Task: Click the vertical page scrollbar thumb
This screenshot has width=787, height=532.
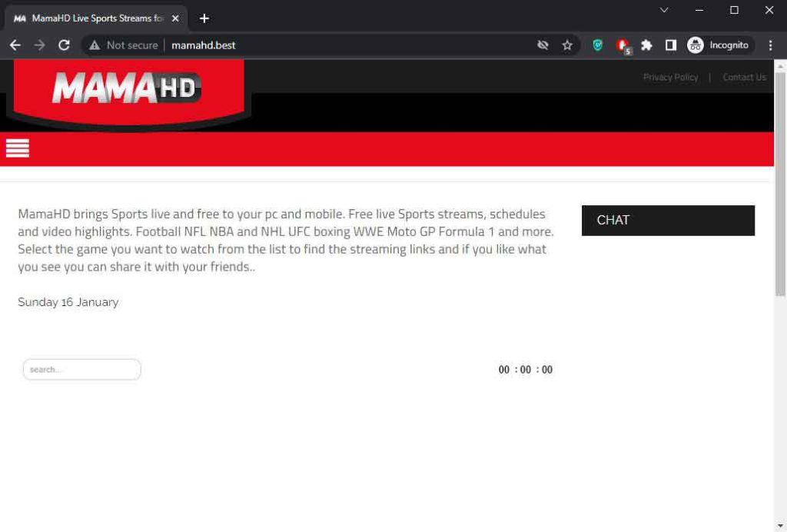Action: pyautogui.click(x=780, y=185)
